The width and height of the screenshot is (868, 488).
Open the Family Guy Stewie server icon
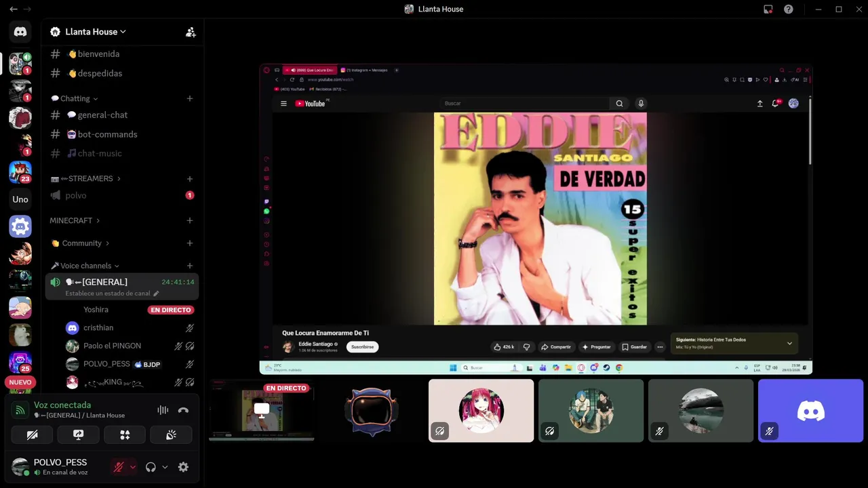click(x=20, y=308)
